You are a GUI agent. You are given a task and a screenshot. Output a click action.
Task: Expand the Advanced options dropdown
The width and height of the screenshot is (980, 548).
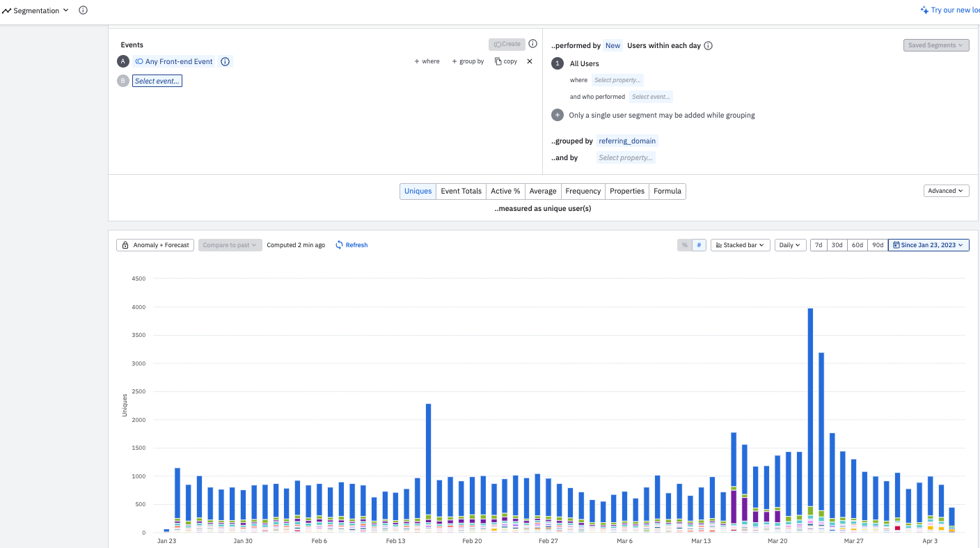point(947,191)
